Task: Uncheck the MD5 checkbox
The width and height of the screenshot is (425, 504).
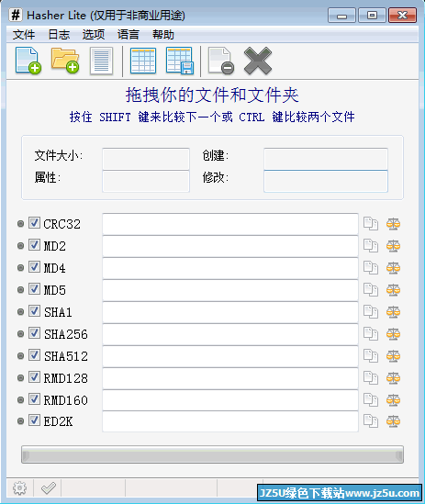Action: pos(34,289)
